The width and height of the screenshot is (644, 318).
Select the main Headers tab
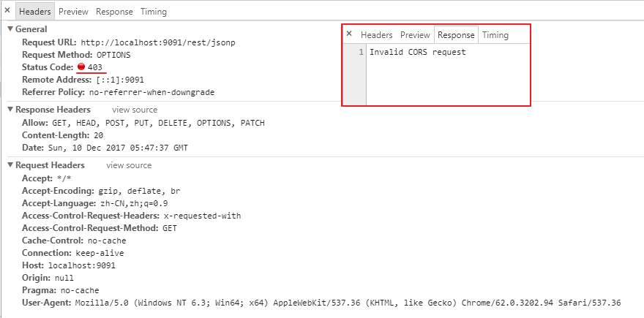pyautogui.click(x=35, y=12)
